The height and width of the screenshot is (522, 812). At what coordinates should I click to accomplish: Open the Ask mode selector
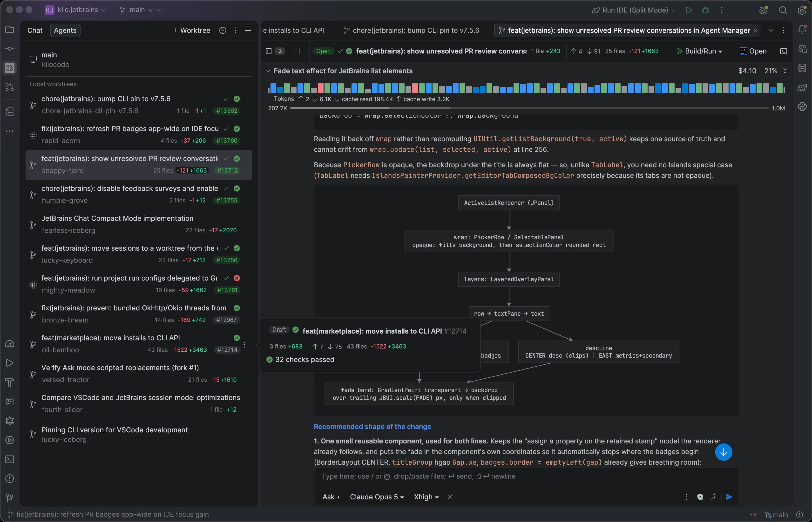(331, 497)
